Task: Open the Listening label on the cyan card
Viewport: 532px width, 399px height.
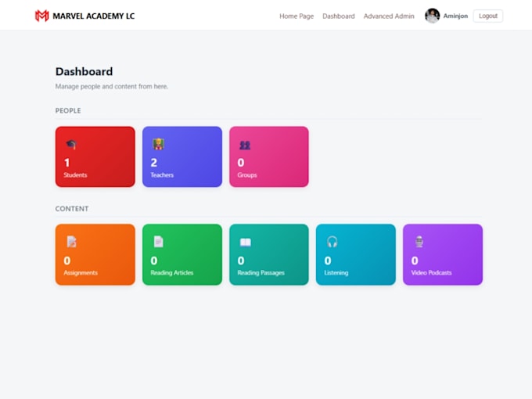Action: tap(336, 273)
